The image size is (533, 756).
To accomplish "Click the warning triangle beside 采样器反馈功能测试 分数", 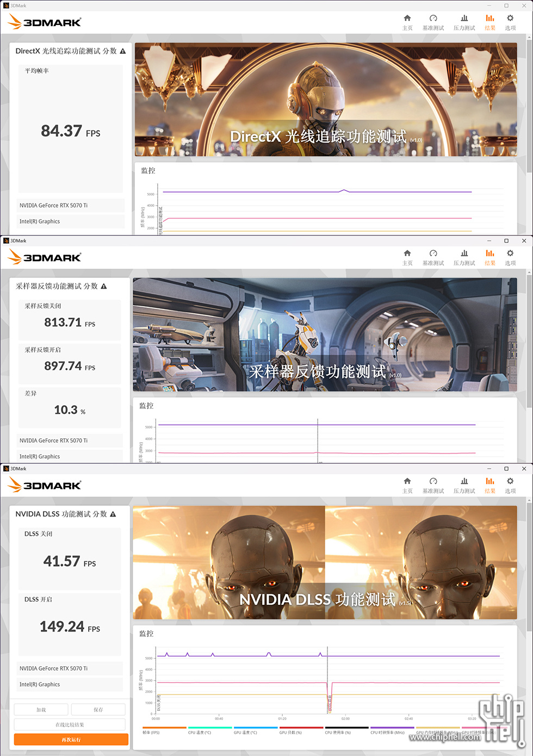I will (x=104, y=286).
